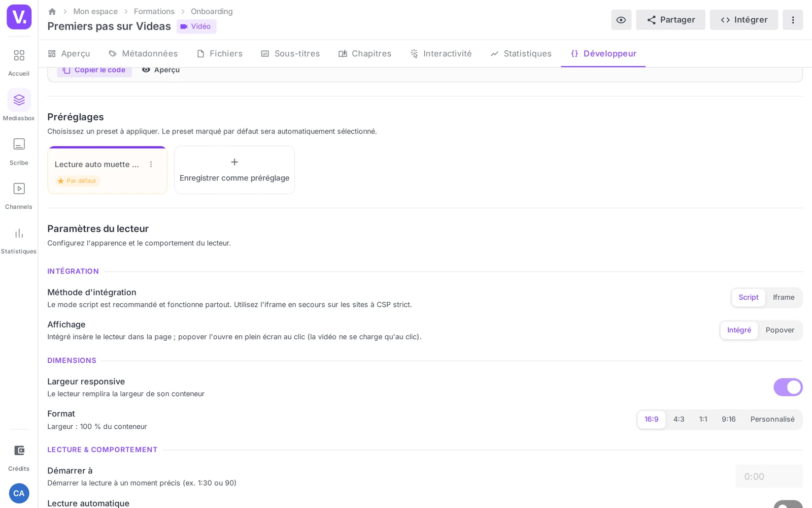Viewport: 812px width, 508px height.
Task: Choose the Popover display mode
Action: [x=780, y=330]
